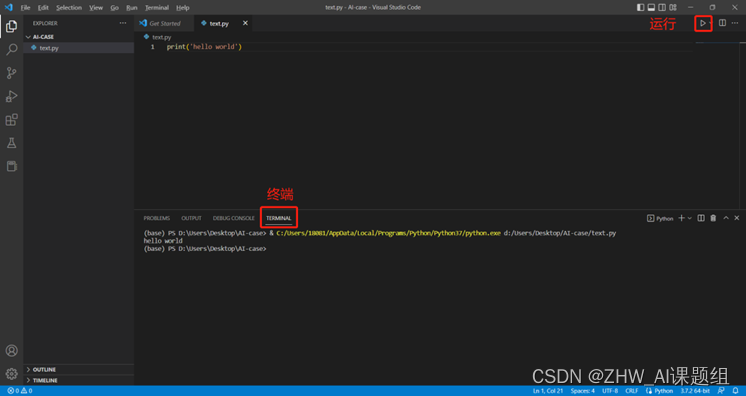Click line number 1 in gutter

click(153, 47)
